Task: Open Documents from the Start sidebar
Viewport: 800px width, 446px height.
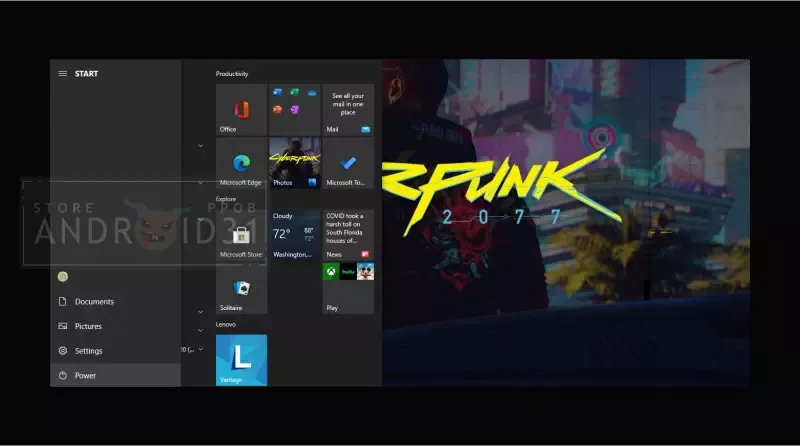Action: point(115,302)
